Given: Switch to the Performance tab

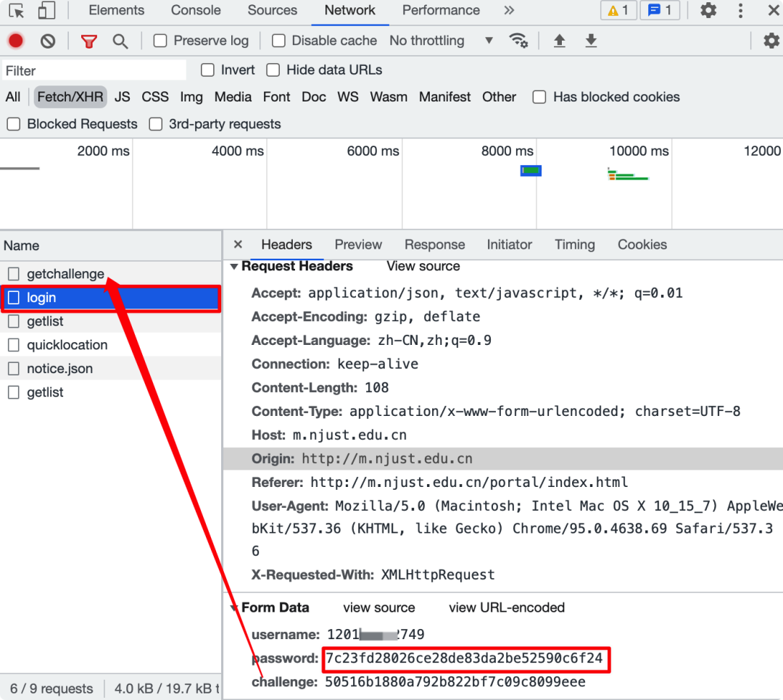Looking at the screenshot, I should [441, 10].
